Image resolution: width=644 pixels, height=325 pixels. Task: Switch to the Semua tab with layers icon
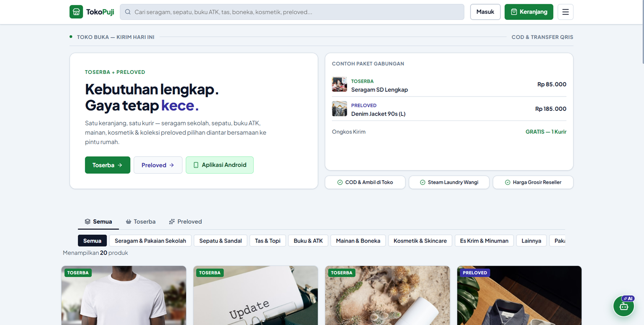coord(98,221)
